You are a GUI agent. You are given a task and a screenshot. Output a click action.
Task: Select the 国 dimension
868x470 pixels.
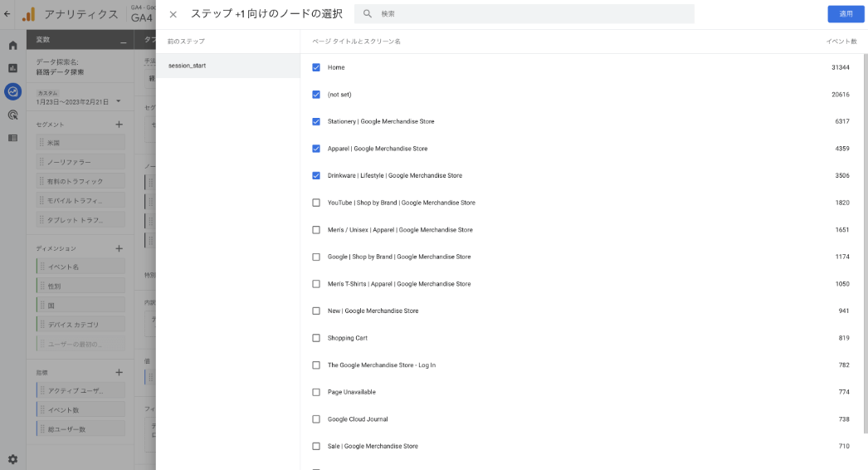click(80, 306)
